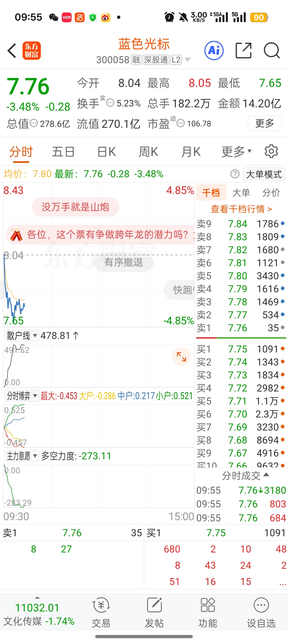Switch to the 日K tab
This screenshot has height=644, width=288.
107,152
